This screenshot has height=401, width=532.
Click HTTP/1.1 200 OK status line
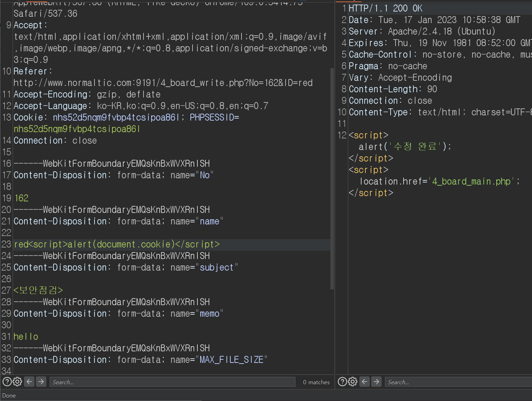pos(386,8)
